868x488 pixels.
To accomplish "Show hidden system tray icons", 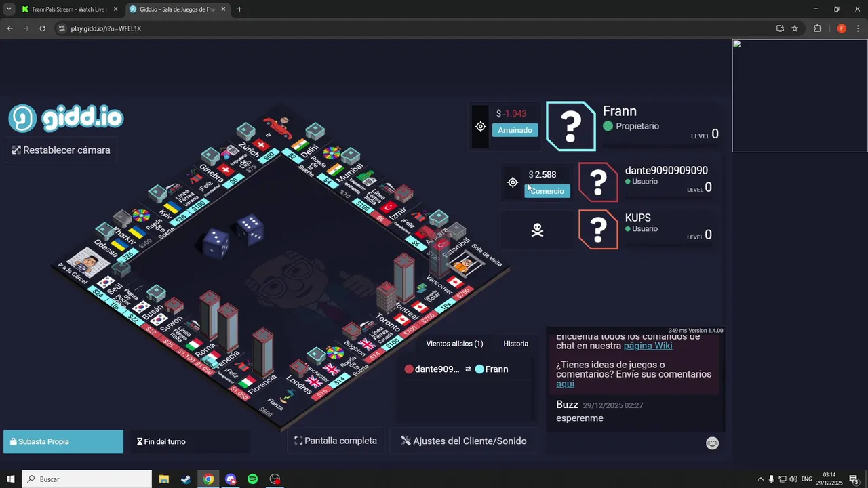I will 760,479.
